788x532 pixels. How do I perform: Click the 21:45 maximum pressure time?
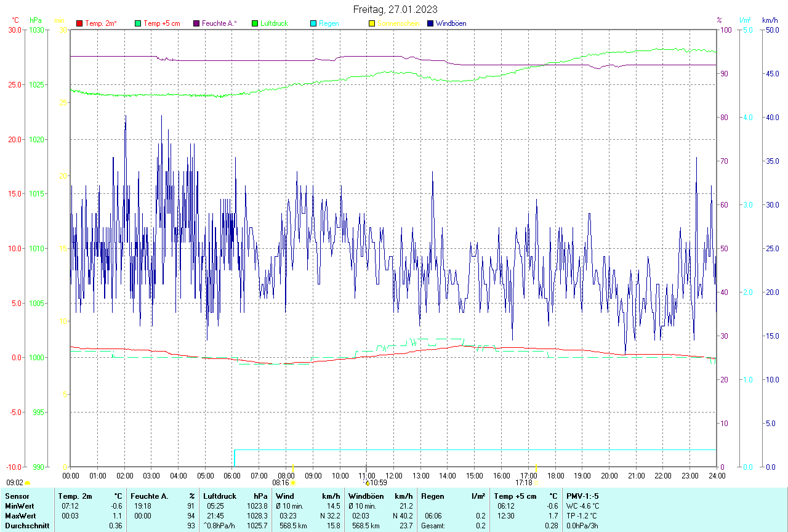coord(215,516)
